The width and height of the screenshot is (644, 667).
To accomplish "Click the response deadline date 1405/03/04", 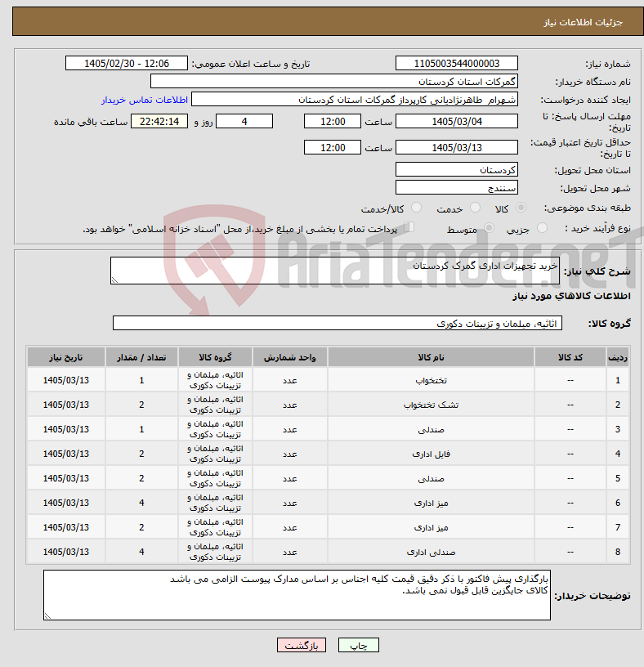I will 456,122.
